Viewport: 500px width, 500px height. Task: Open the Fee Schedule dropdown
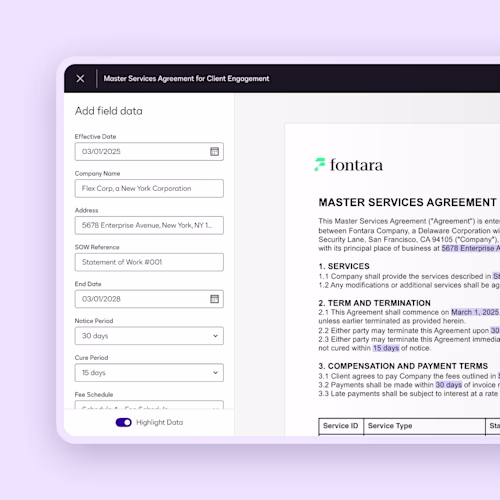pos(149,405)
